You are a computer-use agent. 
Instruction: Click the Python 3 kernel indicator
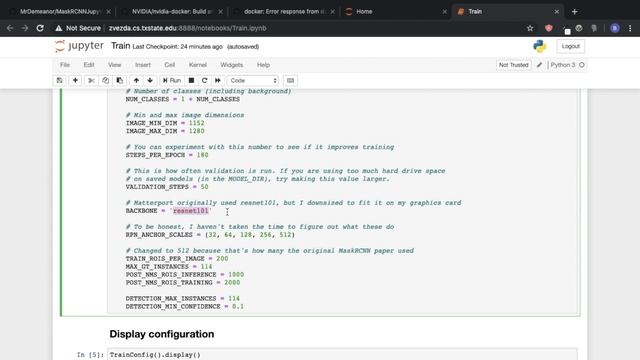562,65
